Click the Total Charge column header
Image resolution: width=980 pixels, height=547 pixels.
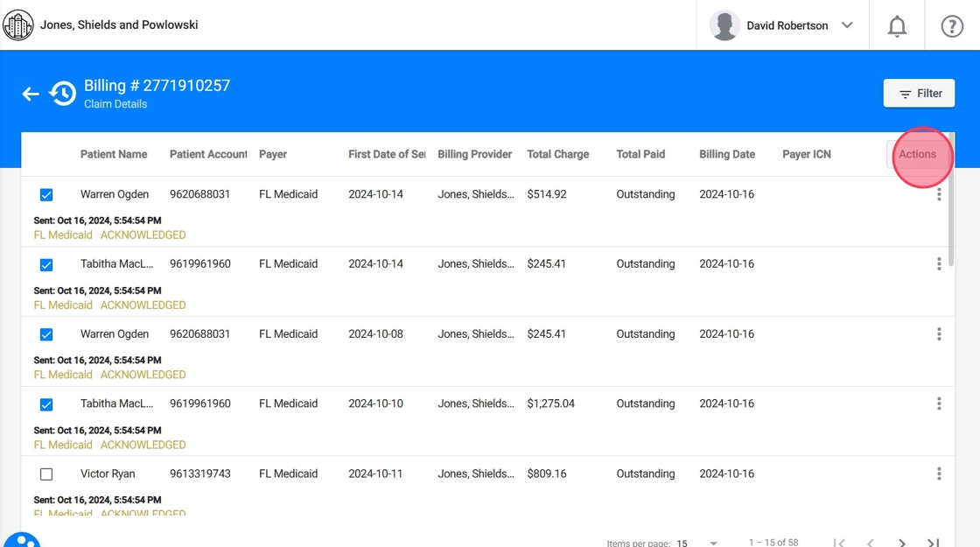557,154
